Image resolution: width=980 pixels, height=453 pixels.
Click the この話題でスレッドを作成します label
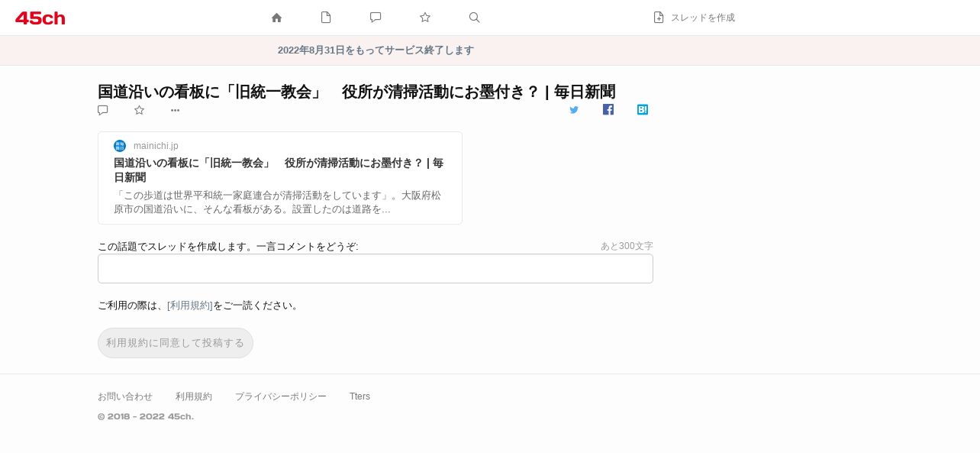[228, 247]
